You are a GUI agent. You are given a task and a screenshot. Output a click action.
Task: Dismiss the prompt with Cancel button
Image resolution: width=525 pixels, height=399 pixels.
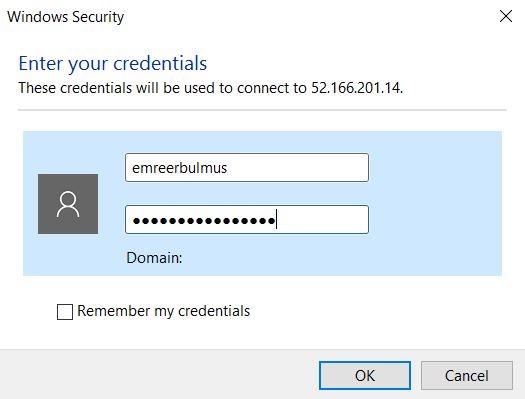(467, 375)
